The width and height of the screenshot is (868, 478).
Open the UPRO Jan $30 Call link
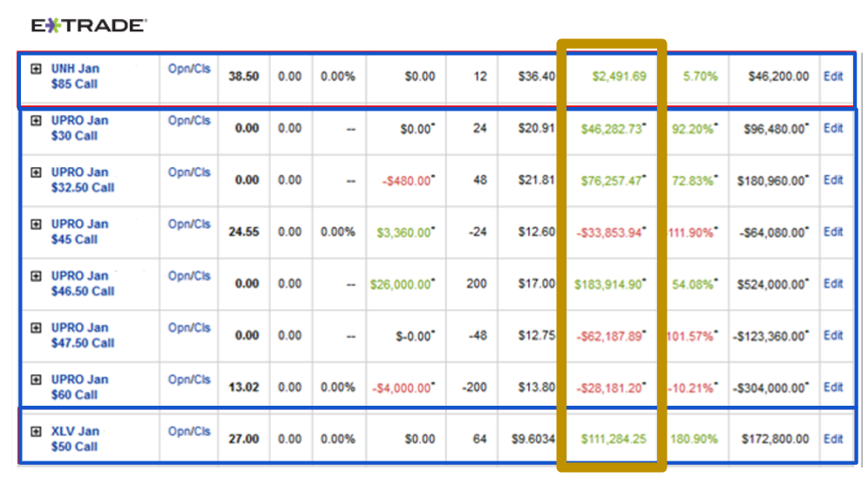coord(79,128)
